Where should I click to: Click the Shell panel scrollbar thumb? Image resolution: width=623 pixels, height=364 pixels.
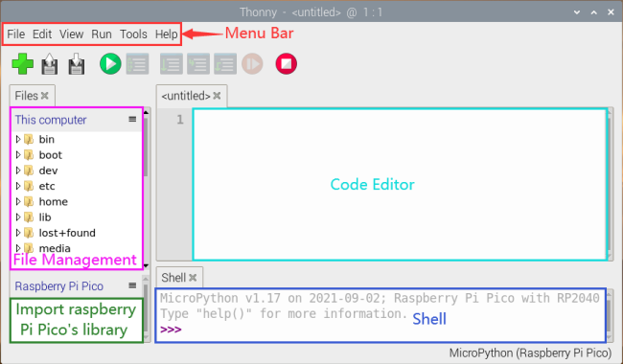[x=609, y=315]
